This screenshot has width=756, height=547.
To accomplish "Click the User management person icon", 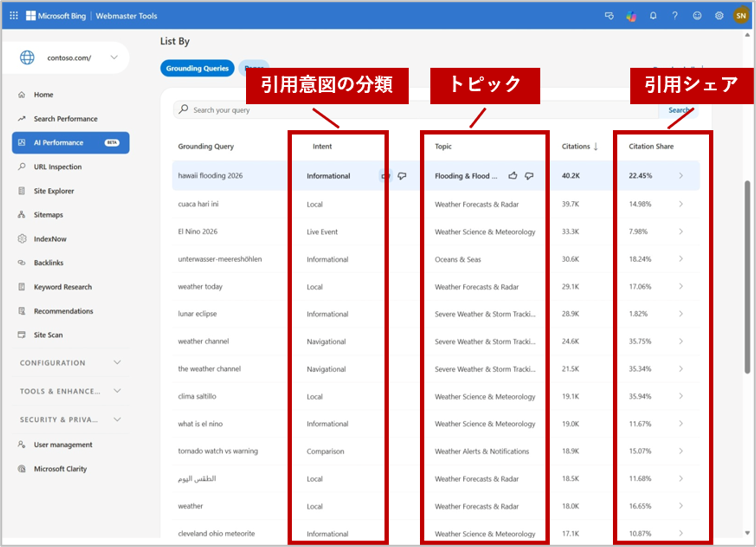I will pos(22,444).
